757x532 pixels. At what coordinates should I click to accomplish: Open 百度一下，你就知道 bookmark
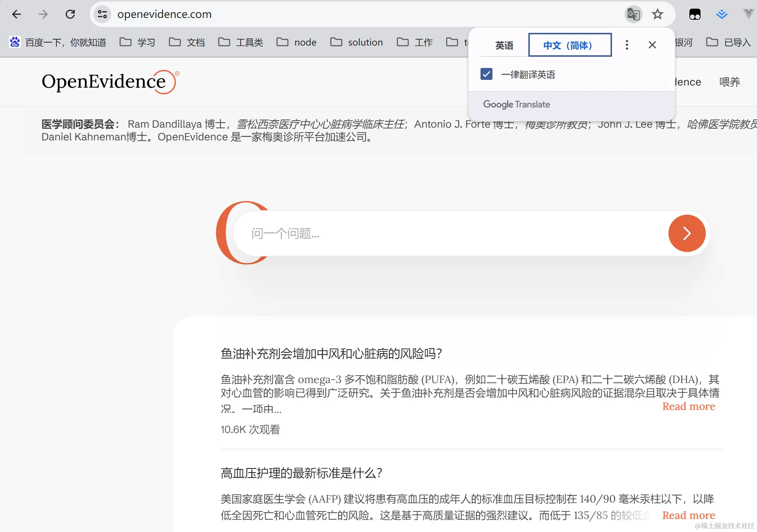click(x=58, y=42)
